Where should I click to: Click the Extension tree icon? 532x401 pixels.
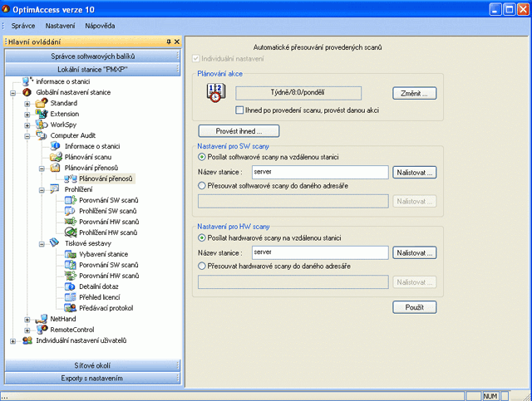coord(42,114)
